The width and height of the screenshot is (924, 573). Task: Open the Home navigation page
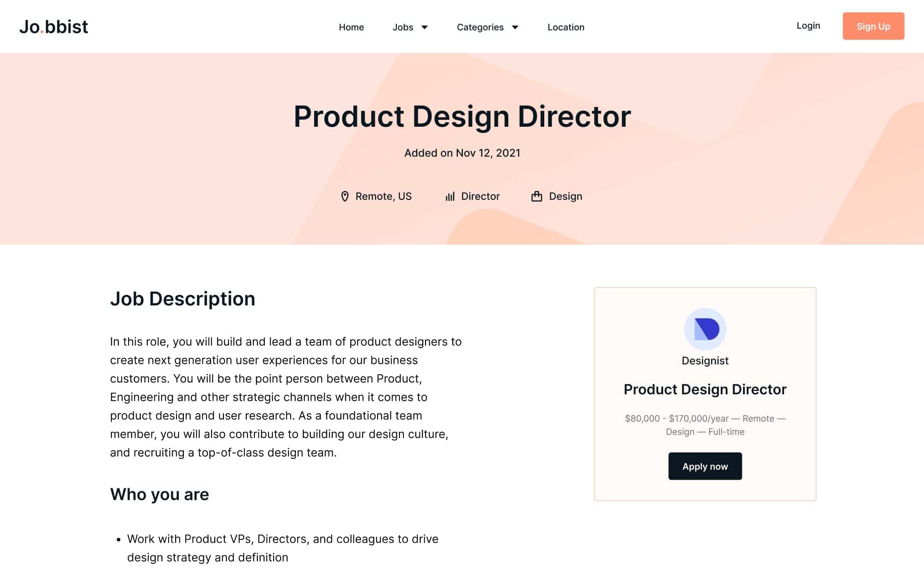pos(350,27)
